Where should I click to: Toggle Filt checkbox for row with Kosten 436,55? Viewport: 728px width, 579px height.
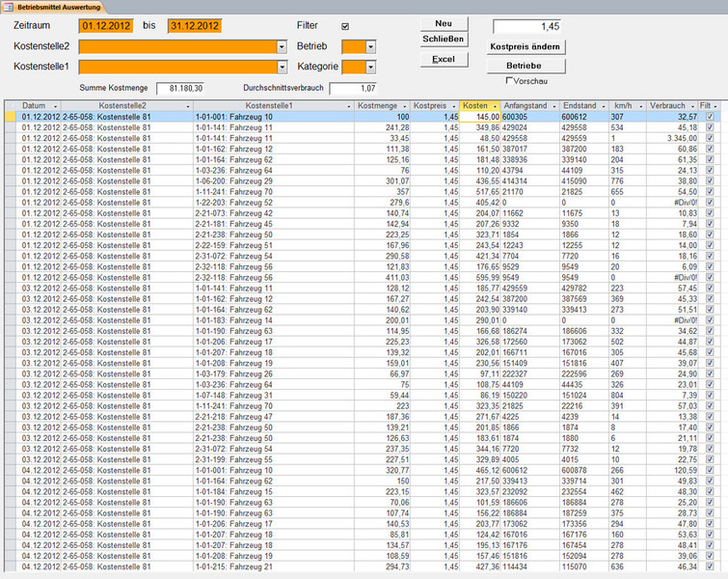click(710, 180)
